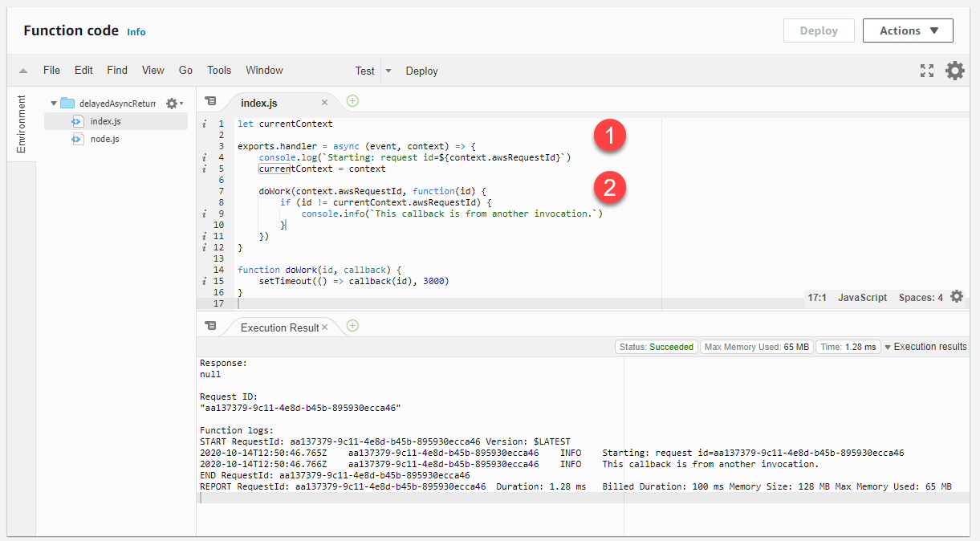The image size is (980, 541).
Task: Show the tab list icon beside the index.js tab
Action: [x=211, y=100]
